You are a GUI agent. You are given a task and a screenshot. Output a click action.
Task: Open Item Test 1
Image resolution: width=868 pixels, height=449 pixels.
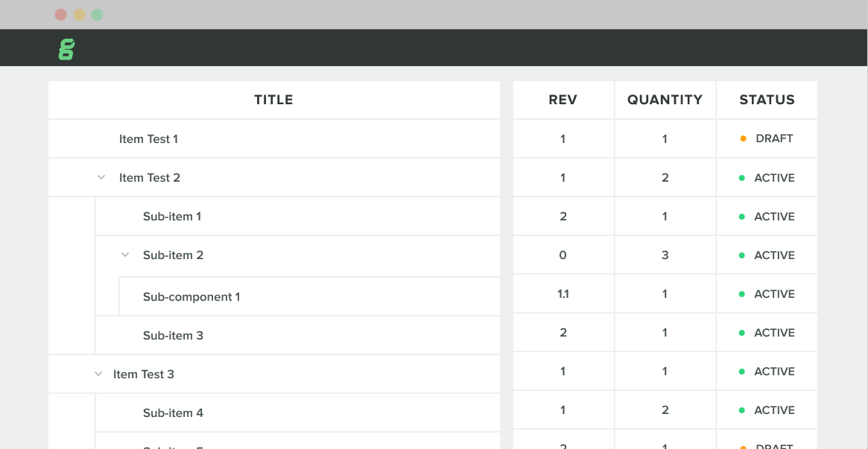[x=148, y=138]
